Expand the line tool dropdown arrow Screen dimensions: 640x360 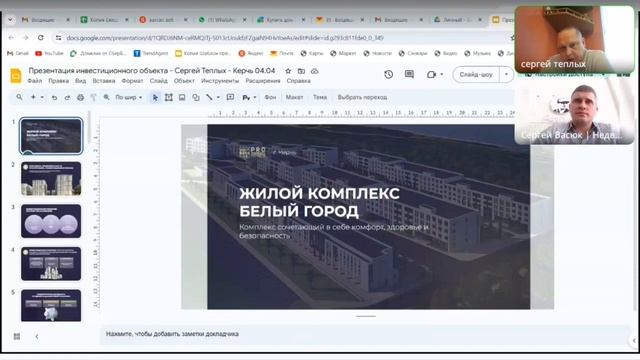[x=218, y=98]
